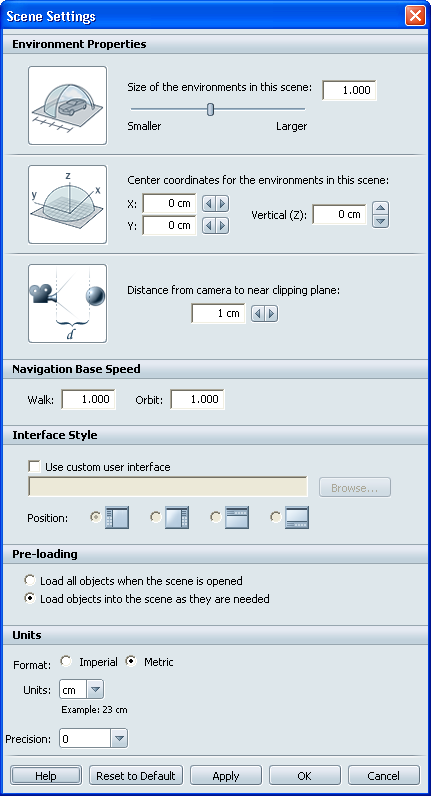
Task: Increase Vertical (Z) value with up arrow
Action: tap(381, 208)
